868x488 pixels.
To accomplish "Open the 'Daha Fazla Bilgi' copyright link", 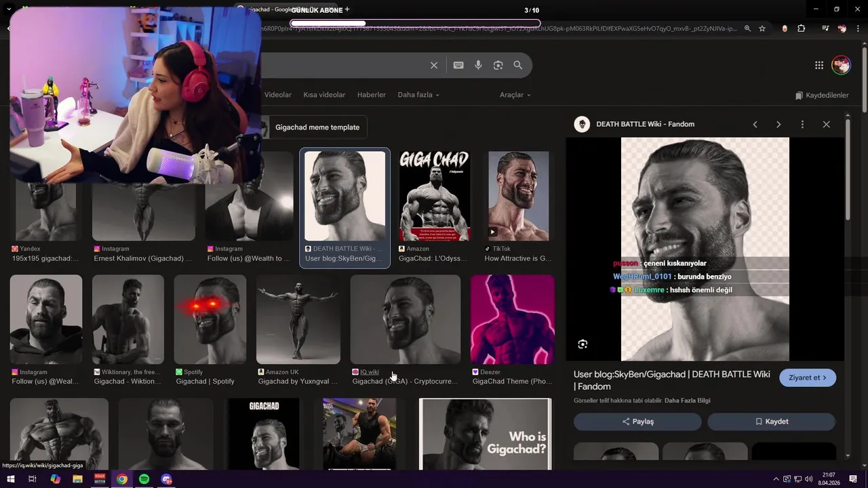I will 688,401.
